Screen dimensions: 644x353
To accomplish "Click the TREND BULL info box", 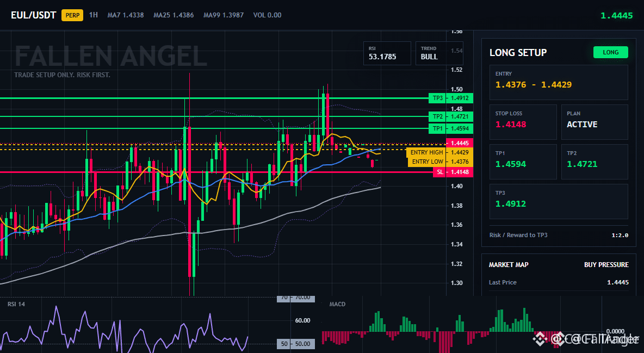I will click(439, 53).
